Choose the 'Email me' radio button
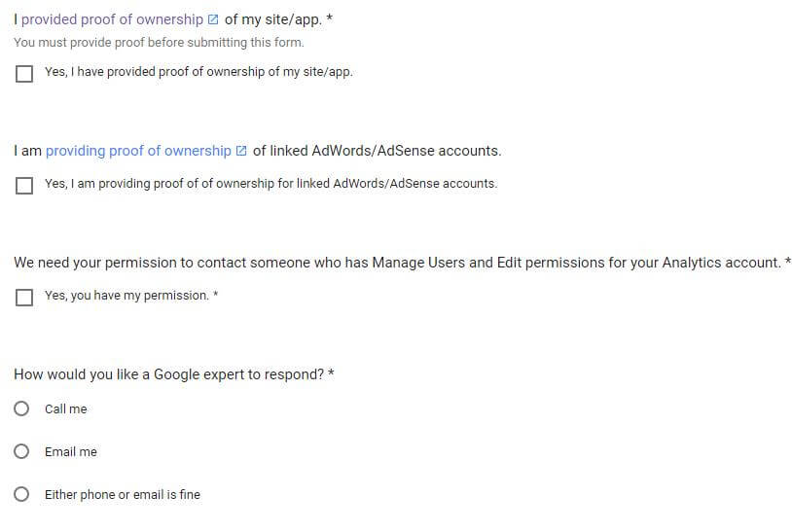 21,451
